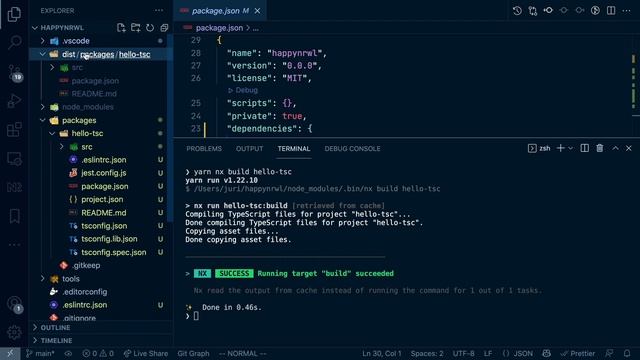
Task: Open the new terminal profile dropdown
Action: tap(571, 148)
